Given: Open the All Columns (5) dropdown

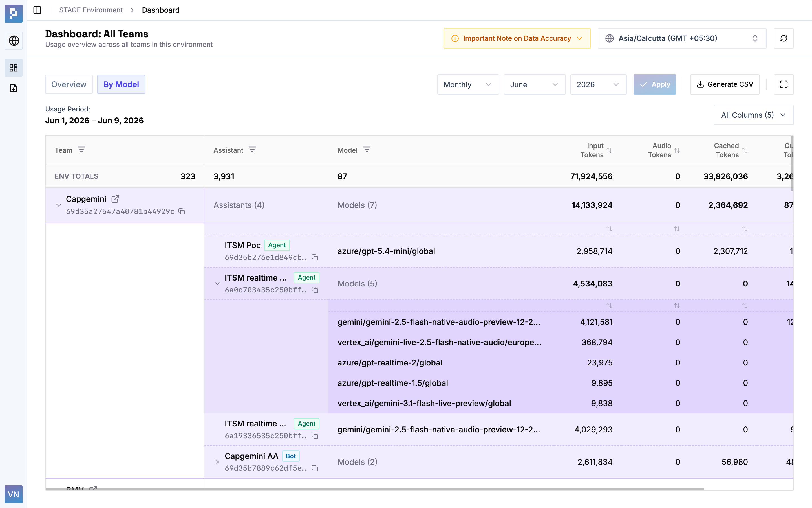Looking at the screenshot, I should (x=754, y=115).
